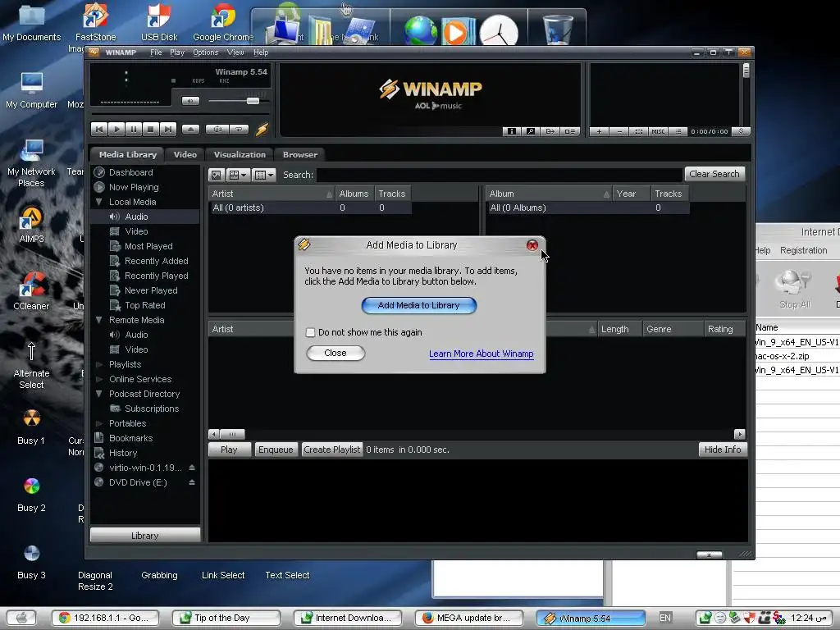Open Bookmarks in the library sidebar
Image resolution: width=840 pixels, height=630 pixels.
(x=130, y=438)
